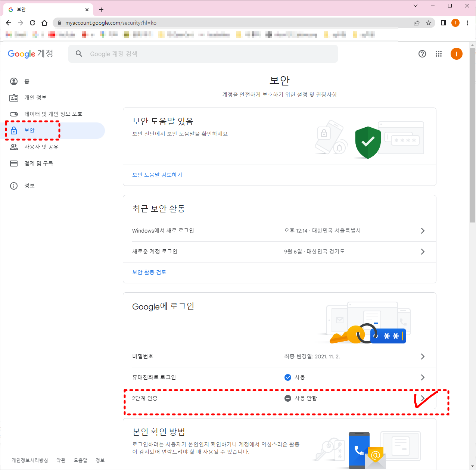Go back to the previous browser page
This screenshot has height=470, width=476.
[9, 23]
